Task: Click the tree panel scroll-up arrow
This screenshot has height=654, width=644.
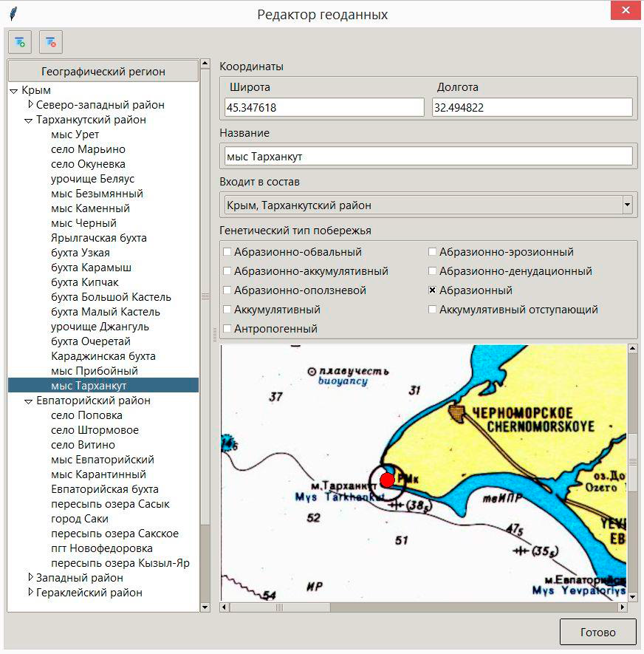Action: click(205, 65)
